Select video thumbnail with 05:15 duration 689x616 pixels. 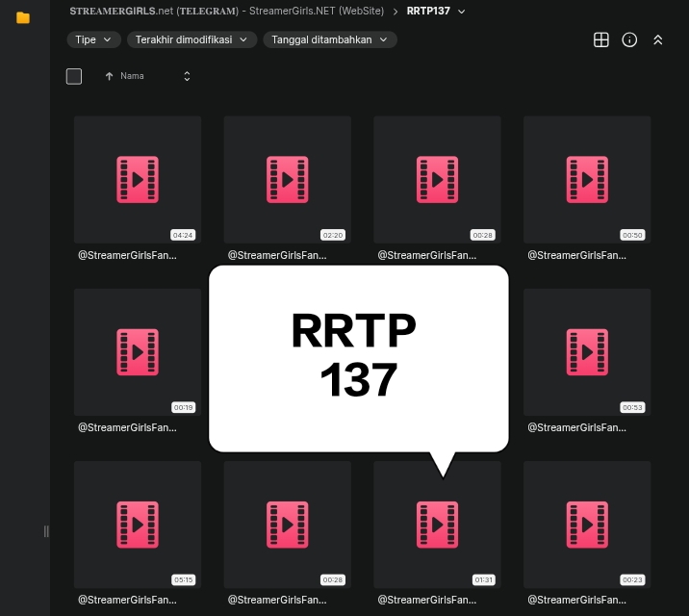pyautogui.click(x=138, y=524)
